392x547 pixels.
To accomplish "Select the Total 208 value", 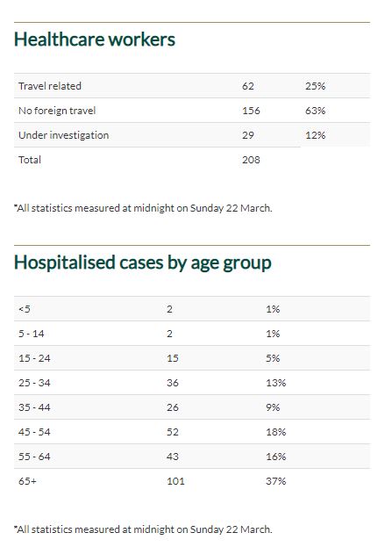I will pyautogui.click(x=251, y=160).
